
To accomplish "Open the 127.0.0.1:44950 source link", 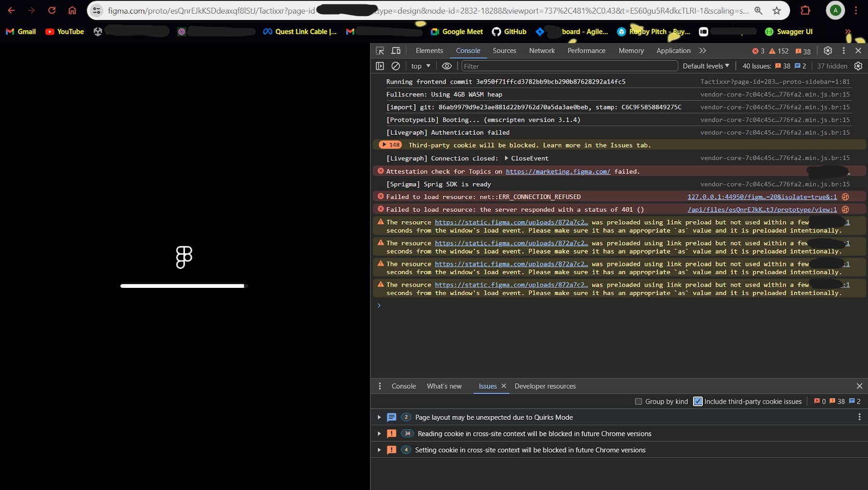I will point(762,197).
